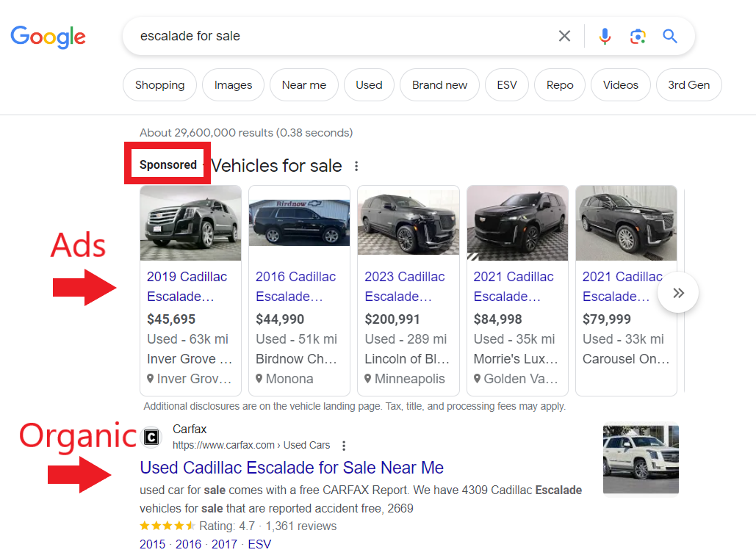Viewport: 756px width, 558px height.
Task: Select the Videos filter chip
Action: coord(621,85)
